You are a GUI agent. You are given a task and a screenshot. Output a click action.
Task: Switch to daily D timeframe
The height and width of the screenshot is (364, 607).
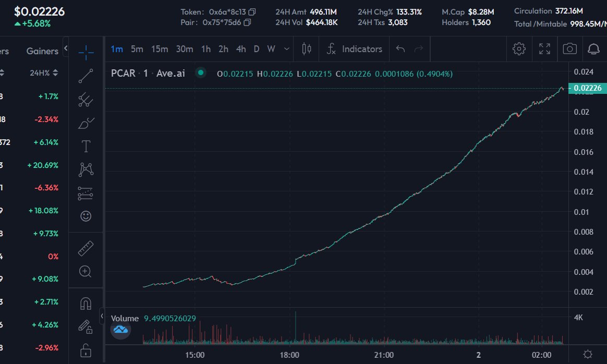point(256,49)
